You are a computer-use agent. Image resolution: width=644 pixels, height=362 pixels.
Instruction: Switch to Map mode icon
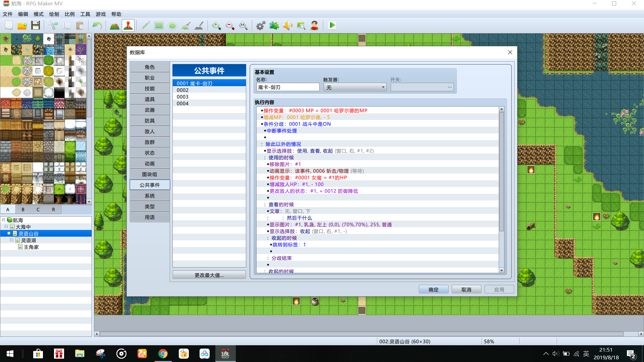click(x=115, y=25)
